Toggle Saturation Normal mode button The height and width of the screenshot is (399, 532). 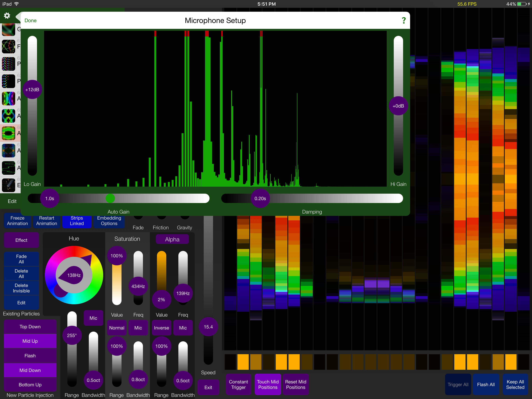tap(117, 327)
